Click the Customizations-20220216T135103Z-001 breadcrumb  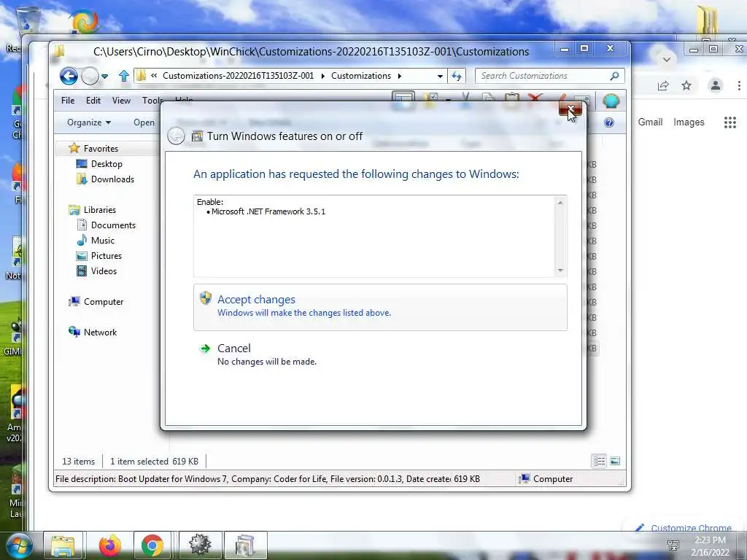[x=239, y=76]
